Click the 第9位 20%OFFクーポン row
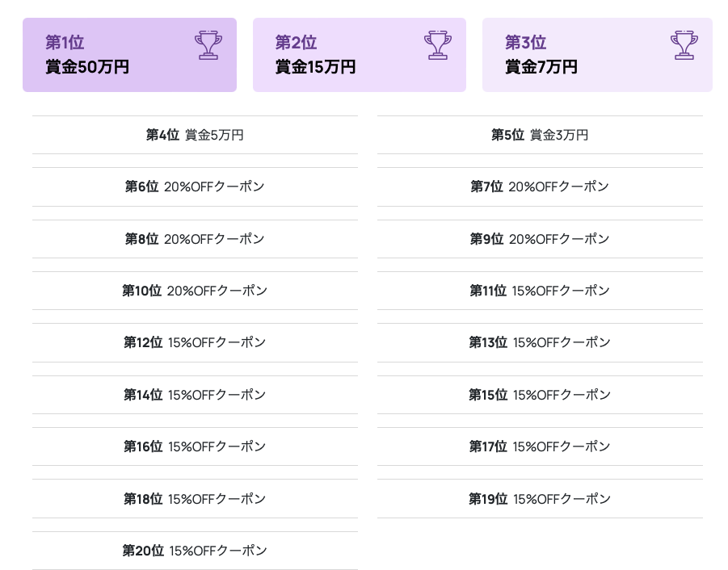The width and height of the screenshot is (728, 570). 540,239
